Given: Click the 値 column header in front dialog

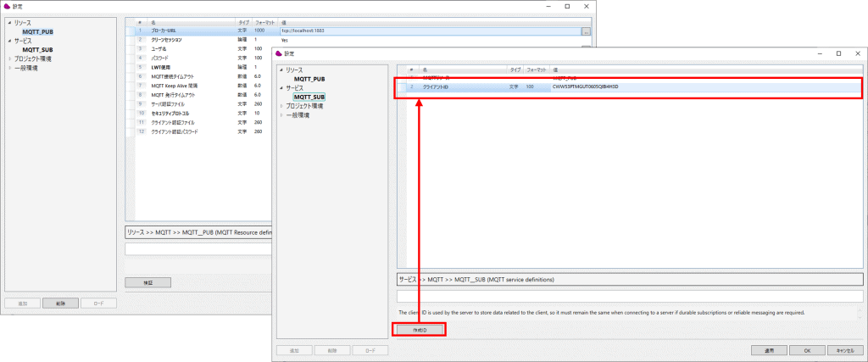Looking at the screenshot, I should pyautogui.click(x=556, y=69).
